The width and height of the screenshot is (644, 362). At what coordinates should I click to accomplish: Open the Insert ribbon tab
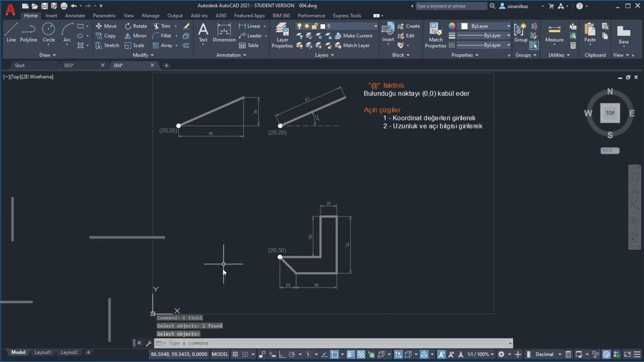pos(51,16)
